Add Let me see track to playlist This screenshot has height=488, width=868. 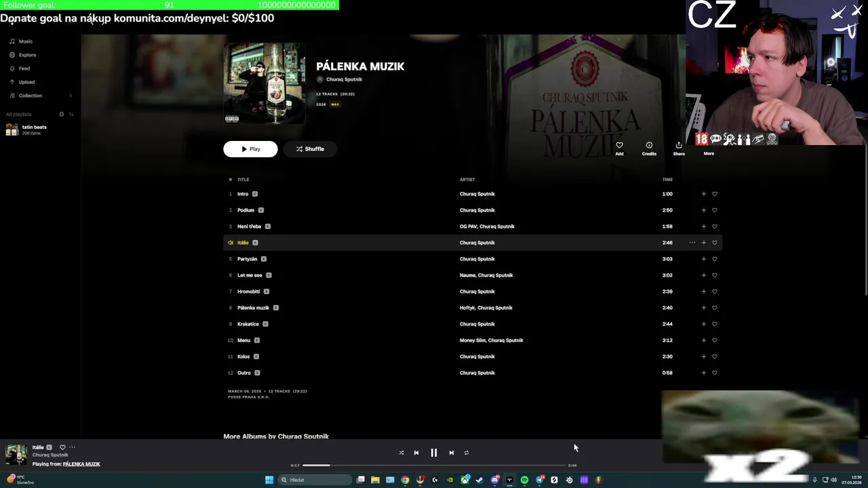pyautogui.click(x=703, y=275)
